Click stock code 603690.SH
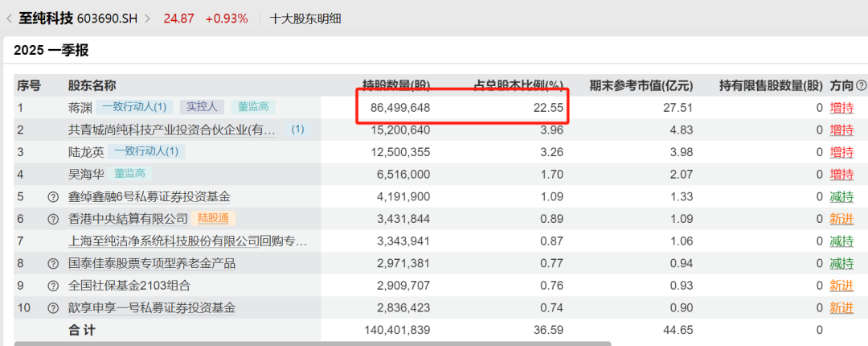The image size is (868, 346). (x=108, y=19)
